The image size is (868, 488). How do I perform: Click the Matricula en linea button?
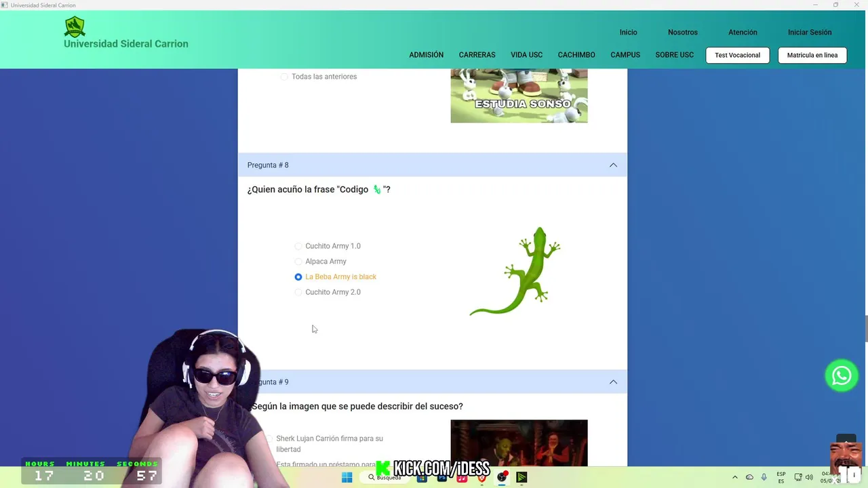point(812,55)
